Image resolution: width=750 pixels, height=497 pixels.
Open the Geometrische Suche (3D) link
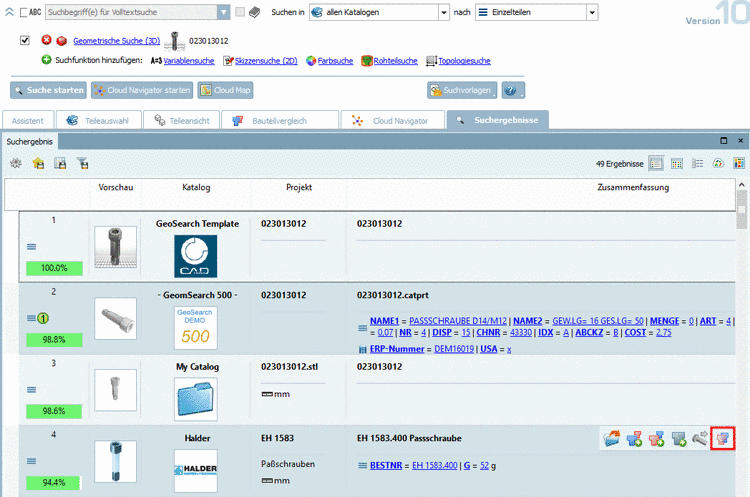point(117,41)
